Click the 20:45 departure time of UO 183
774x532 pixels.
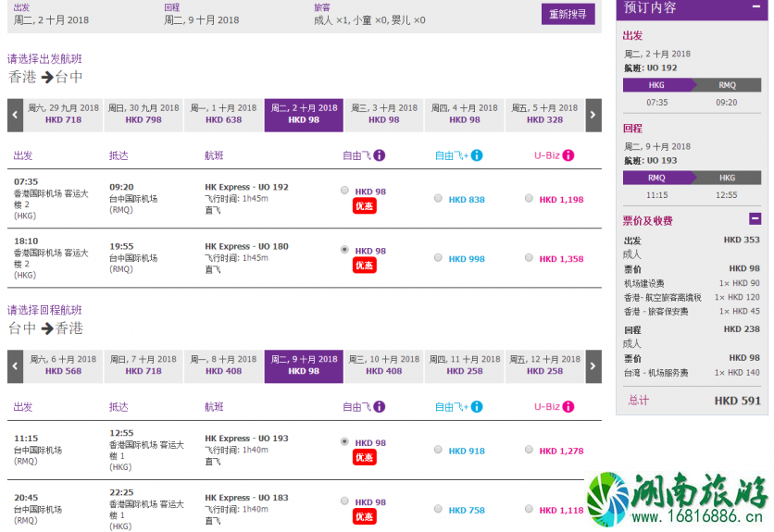(26, 498)
